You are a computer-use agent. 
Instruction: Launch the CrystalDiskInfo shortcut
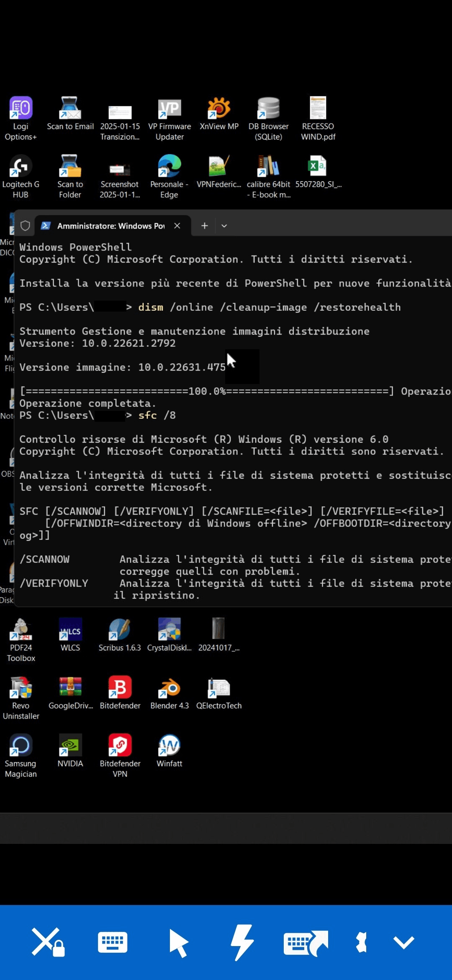point(169,635)
